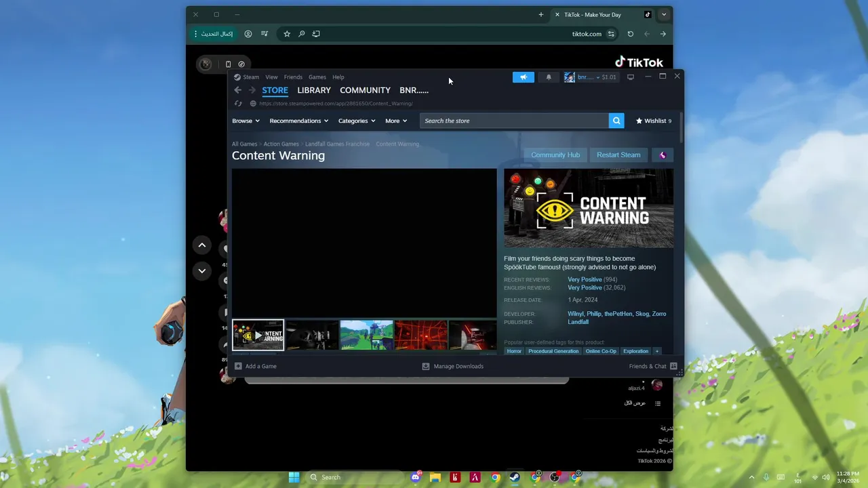Open the Wishlist button

click(x=654, y=121)
